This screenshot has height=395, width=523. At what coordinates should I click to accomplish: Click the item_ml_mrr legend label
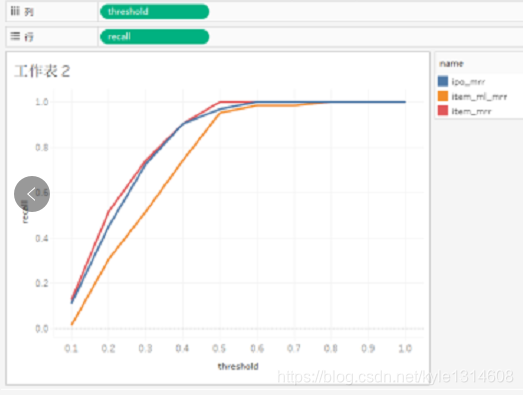[x=479, y=97]
